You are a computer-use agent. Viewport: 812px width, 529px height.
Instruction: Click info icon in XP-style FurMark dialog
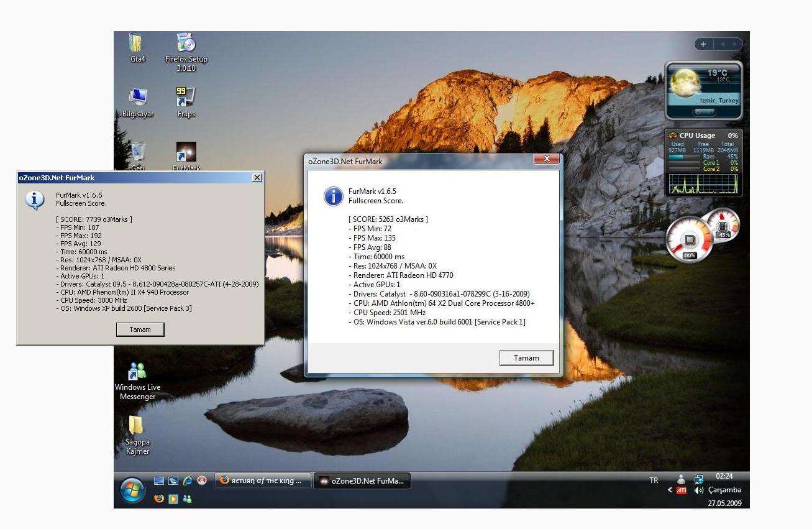tap(34, 200)
